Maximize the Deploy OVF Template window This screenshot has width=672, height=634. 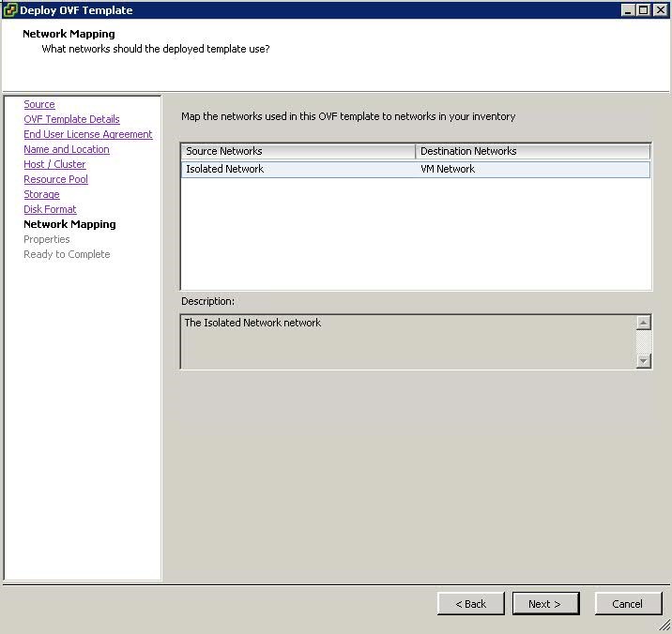[644, 10]
